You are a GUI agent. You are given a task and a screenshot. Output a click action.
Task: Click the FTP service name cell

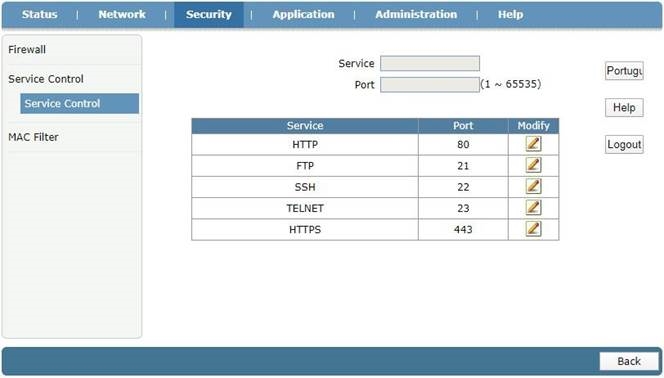[305, 166]
